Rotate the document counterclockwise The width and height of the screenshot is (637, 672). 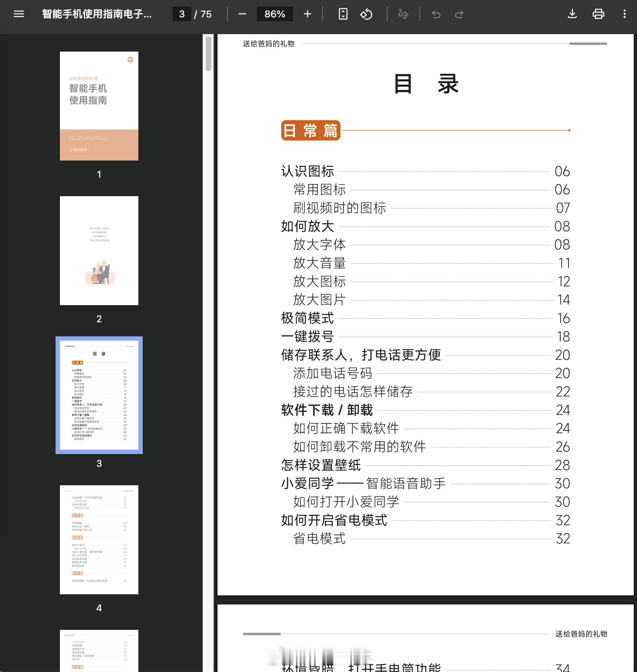(366, 14)
